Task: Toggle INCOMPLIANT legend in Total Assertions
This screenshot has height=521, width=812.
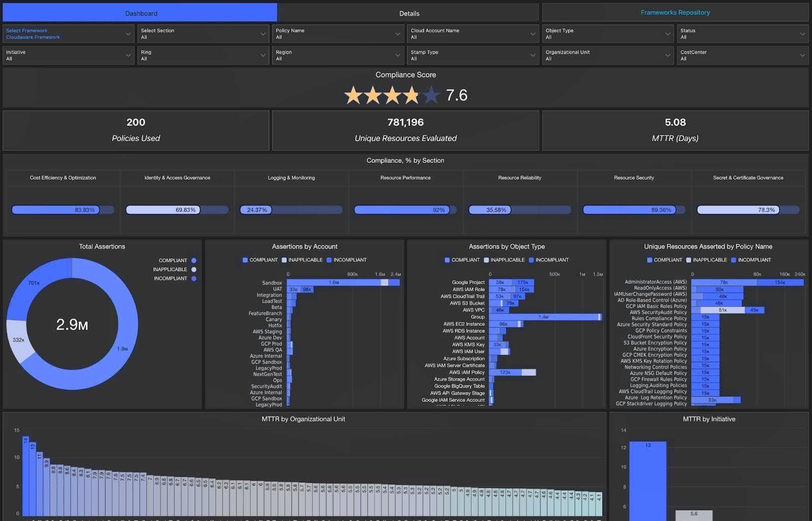Action: tap(175, 279)
